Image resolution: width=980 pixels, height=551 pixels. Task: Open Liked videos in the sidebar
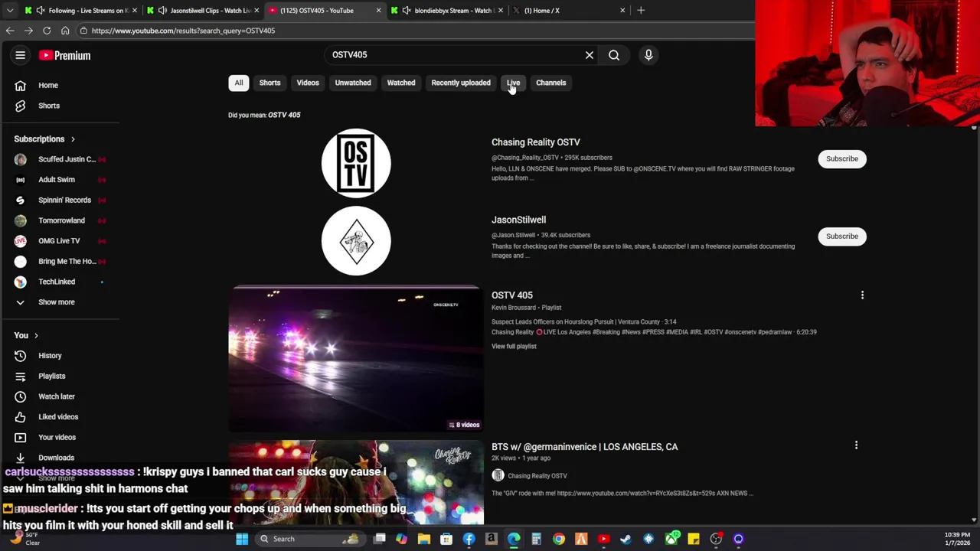pyautogui.click(x=60, y=417)
